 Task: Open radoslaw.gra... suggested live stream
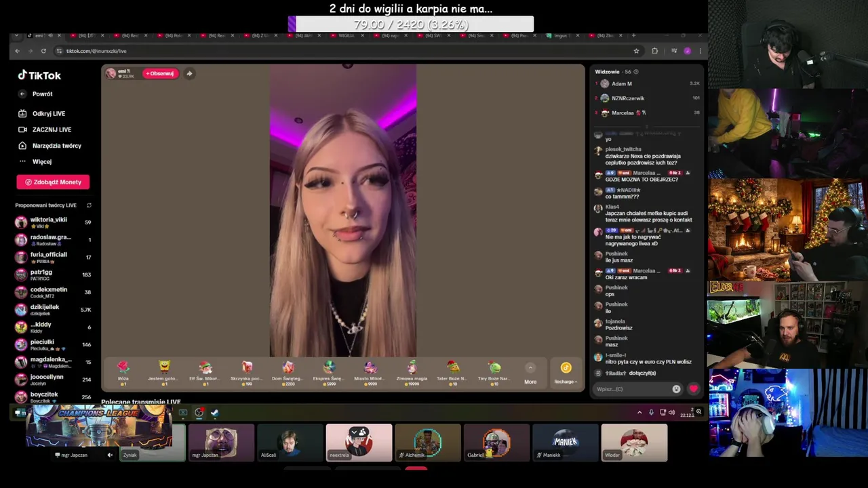pos(53,240)
